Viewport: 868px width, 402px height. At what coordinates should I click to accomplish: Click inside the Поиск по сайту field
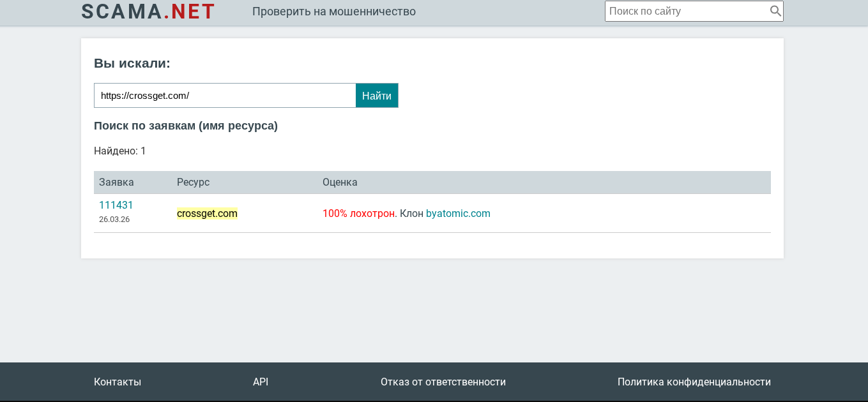pos(683,11)
